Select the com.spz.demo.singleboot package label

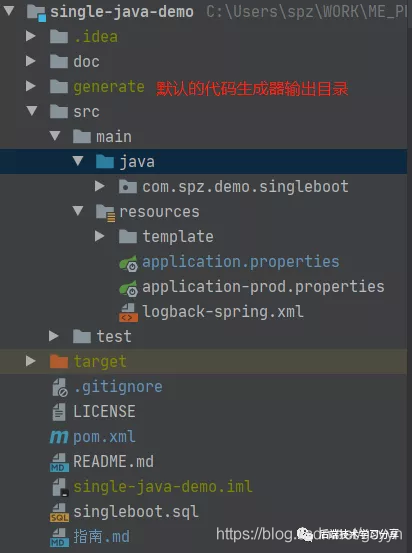(246, 187)
